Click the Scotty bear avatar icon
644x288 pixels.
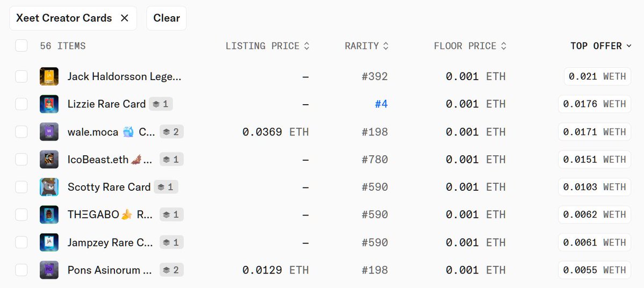tap(49, 187)
